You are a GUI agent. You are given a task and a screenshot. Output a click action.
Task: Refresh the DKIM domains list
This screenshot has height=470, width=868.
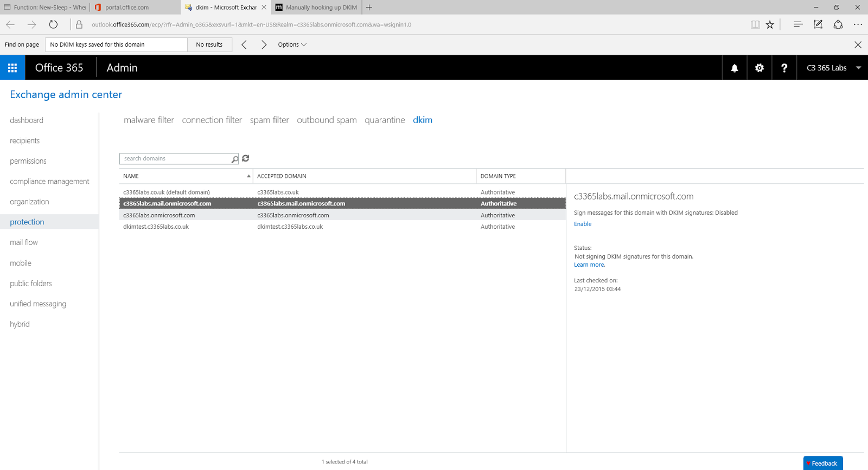tap(246, 158)
